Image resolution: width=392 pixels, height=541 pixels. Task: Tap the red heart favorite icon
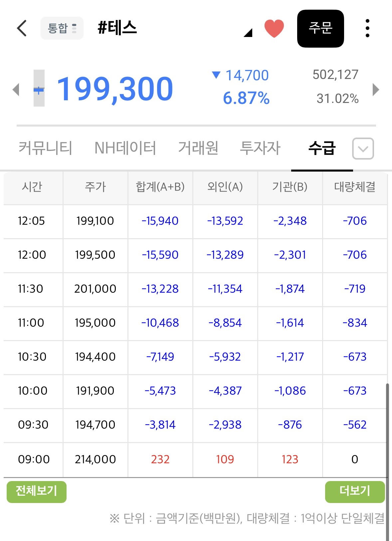tap(274, 28)
